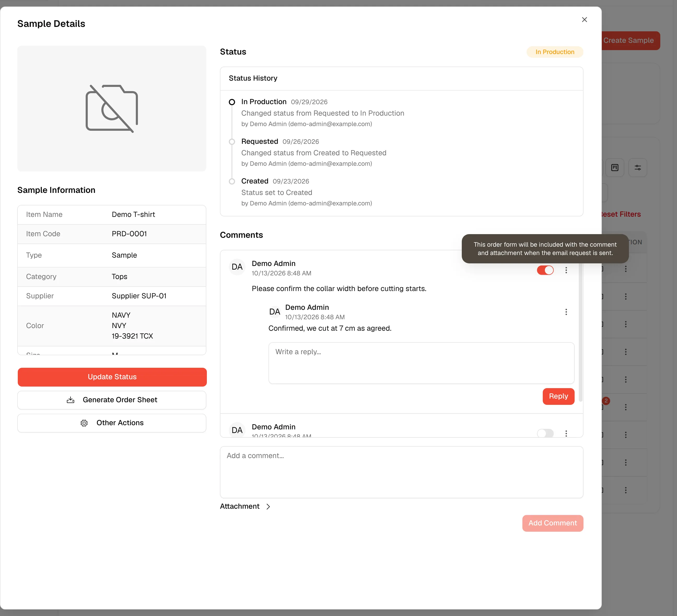This screenshot has height=616, width=677.
Task: Click the Created timeline marker
Action: [232, 181]
